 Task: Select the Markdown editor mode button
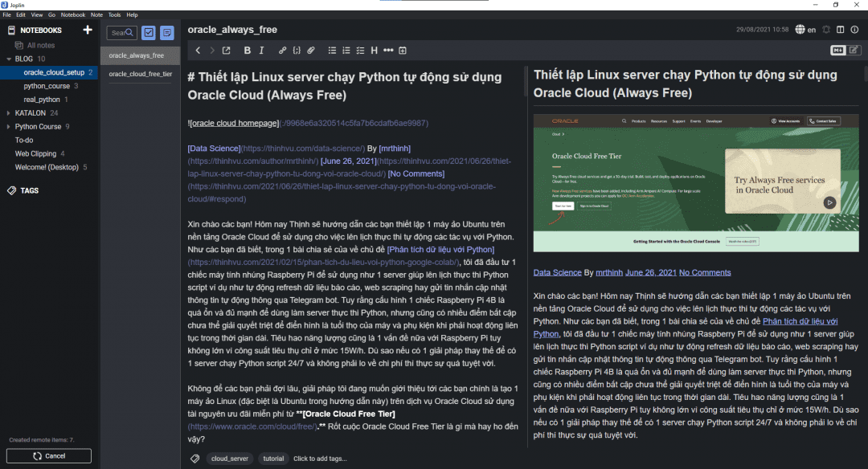837,51
